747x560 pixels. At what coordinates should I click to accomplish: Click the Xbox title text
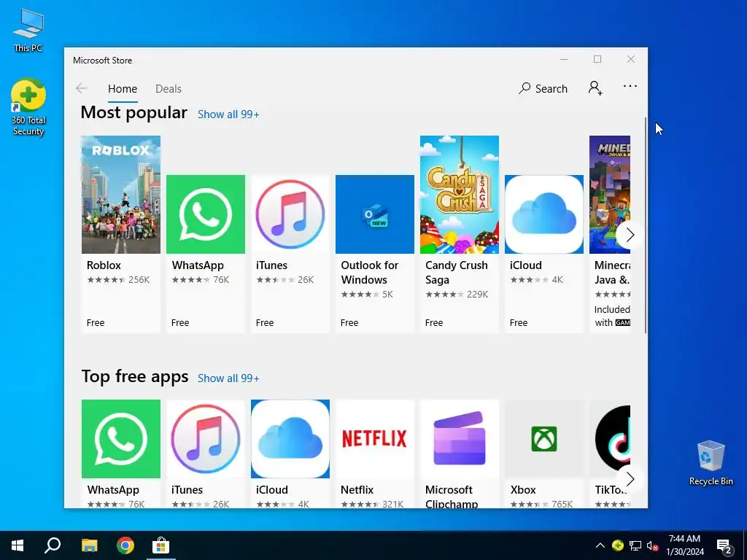(523, 490)
